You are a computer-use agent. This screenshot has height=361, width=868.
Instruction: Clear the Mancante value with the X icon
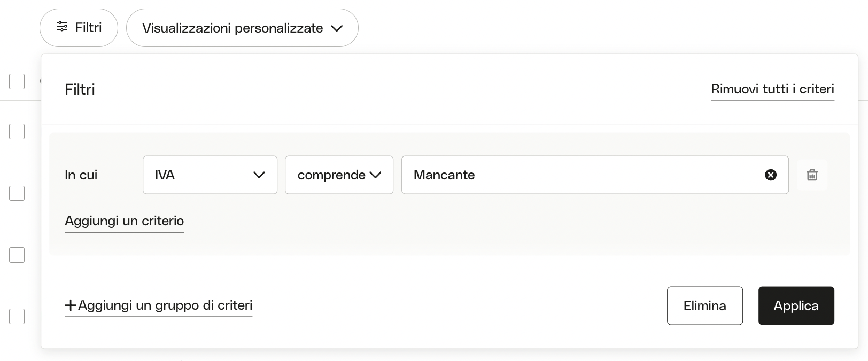[x=771, y=175]
